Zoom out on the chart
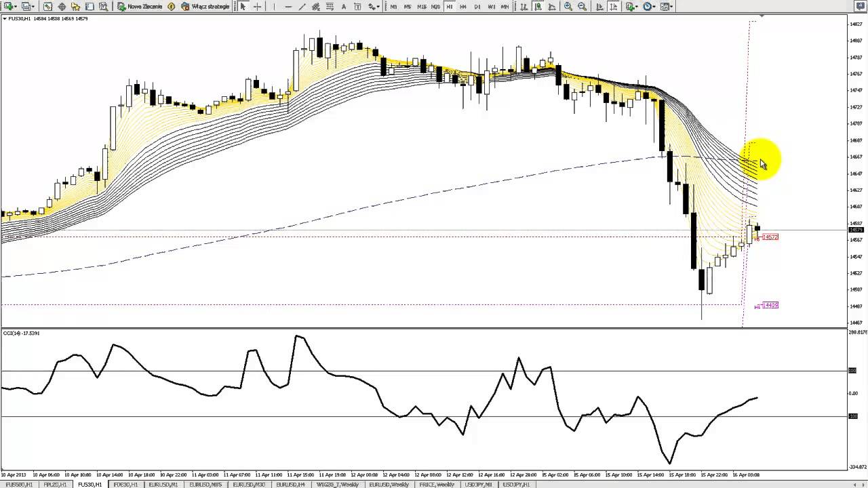The height and width of the screenshot is (488, 868). coord(583,6)
